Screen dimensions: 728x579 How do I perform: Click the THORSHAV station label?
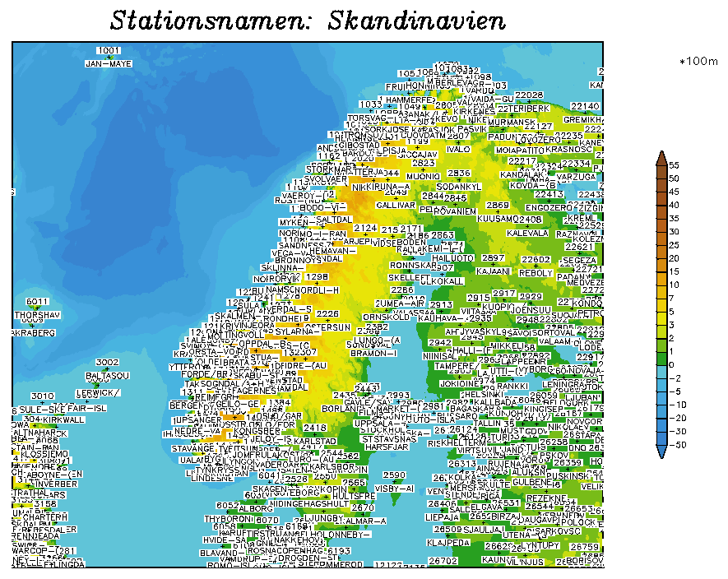pyautogui.click(x=38, y=315)
